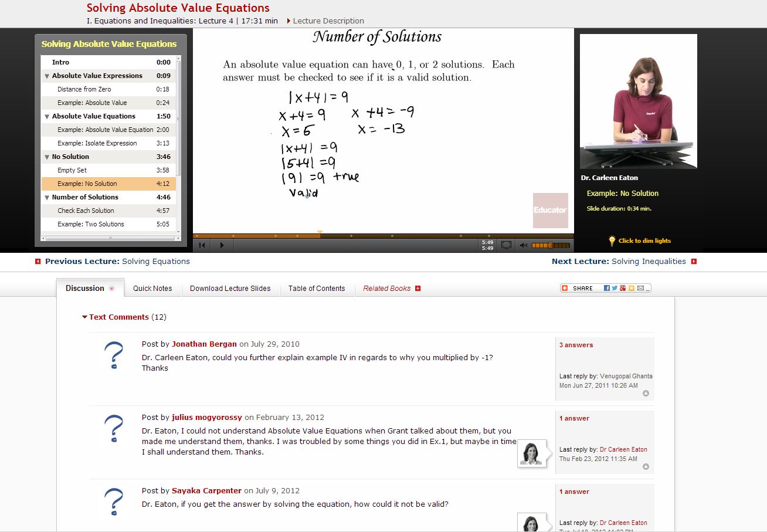Image resolution: width=767 pixels, height=532 pixels.
Task: Open julius mogyorossy's profile link
Action: [x=207, y=418]
